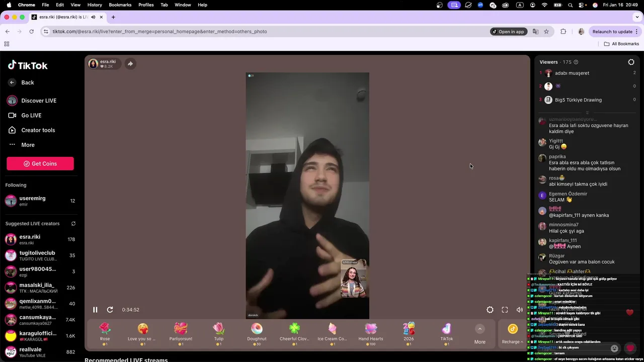Click chat user Yigittt

(x=556, y=141)
